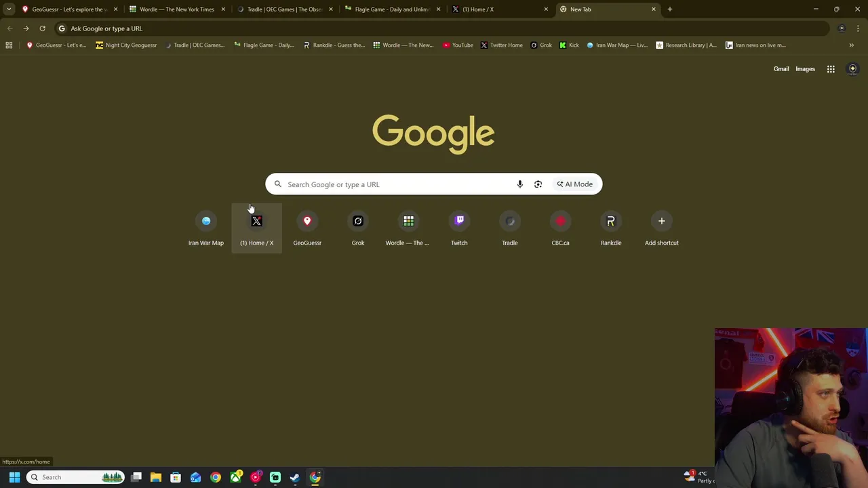The width and height of the screenshot is (868, 488).
Task: Open the bookmarks bar Apps grid icon
Action: 9,45
